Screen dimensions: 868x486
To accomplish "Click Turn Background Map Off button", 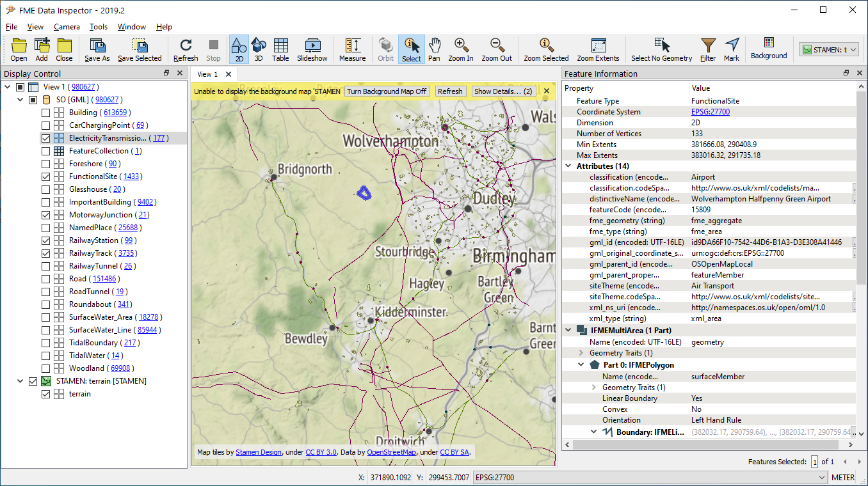I will coord(387,91).
